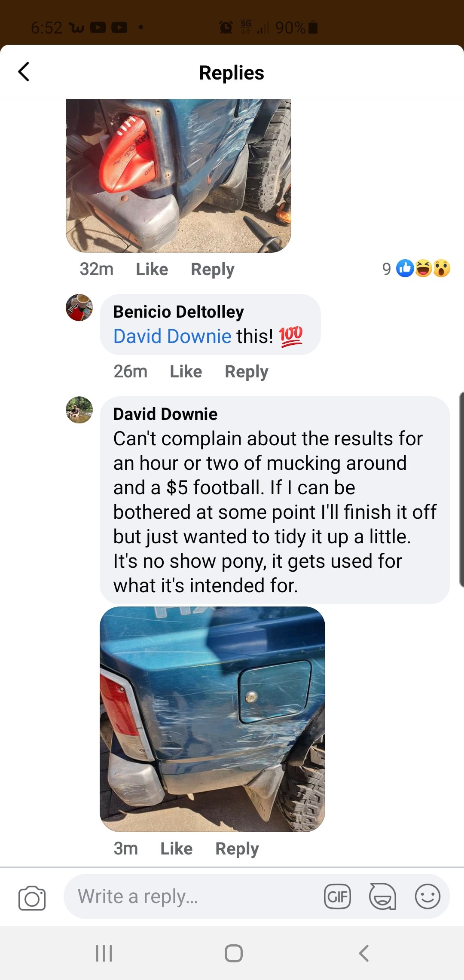Open the tagged David Downie profile link

click(x=172, y=336)
